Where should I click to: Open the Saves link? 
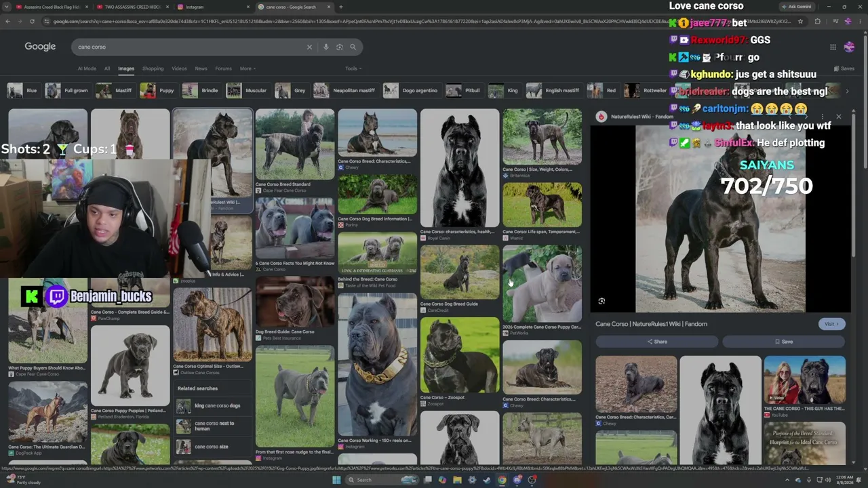click(x=844, y=68)
